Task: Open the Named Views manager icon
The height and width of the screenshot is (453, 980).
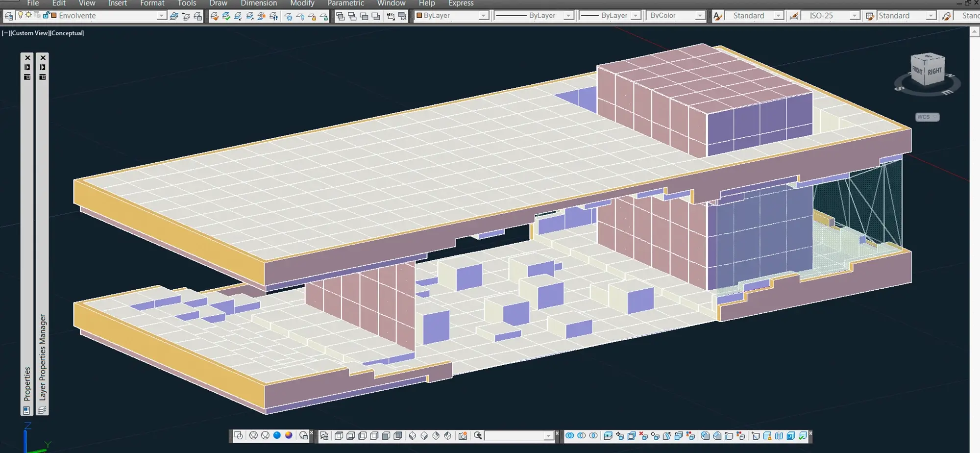Action: (324, 436)
